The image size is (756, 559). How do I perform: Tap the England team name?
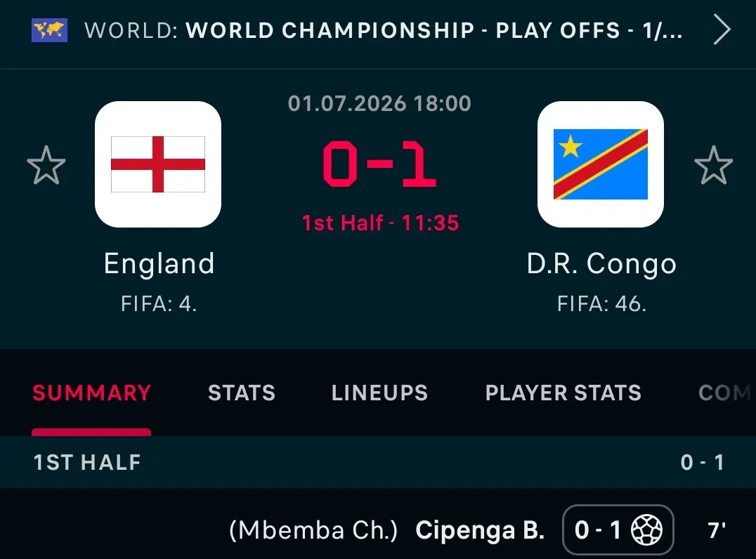(159, 264)
